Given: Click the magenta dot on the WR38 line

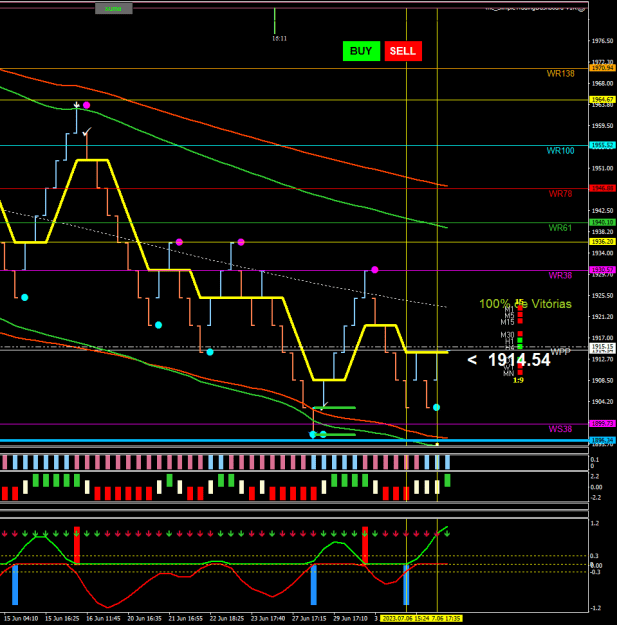Looking at the screenshot, I should tap(375, 270).
